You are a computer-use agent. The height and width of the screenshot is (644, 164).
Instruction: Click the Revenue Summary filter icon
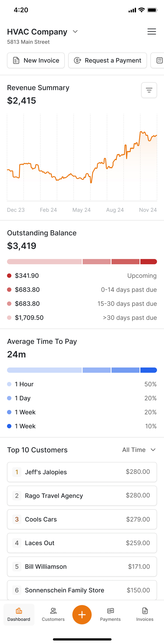[x=149, y=90]
